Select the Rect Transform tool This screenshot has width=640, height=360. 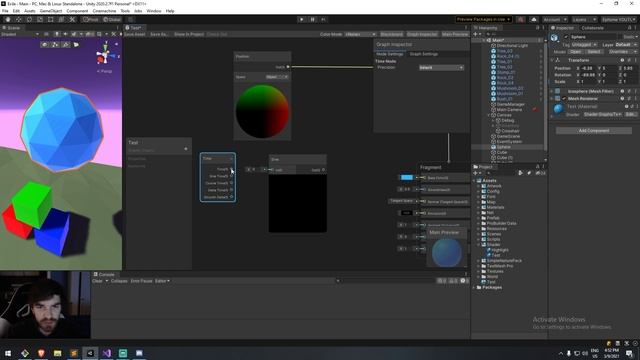[51, 20]
